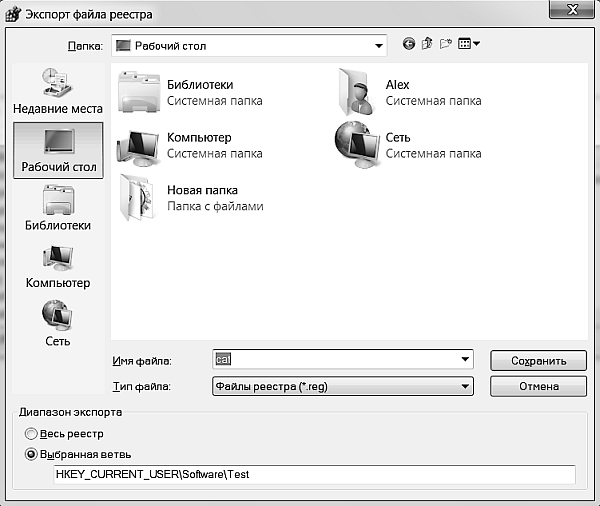This screenshot has width=600, height=506.
Task: Create a new folder via toolbar icon
Action: tap(444, 44)
